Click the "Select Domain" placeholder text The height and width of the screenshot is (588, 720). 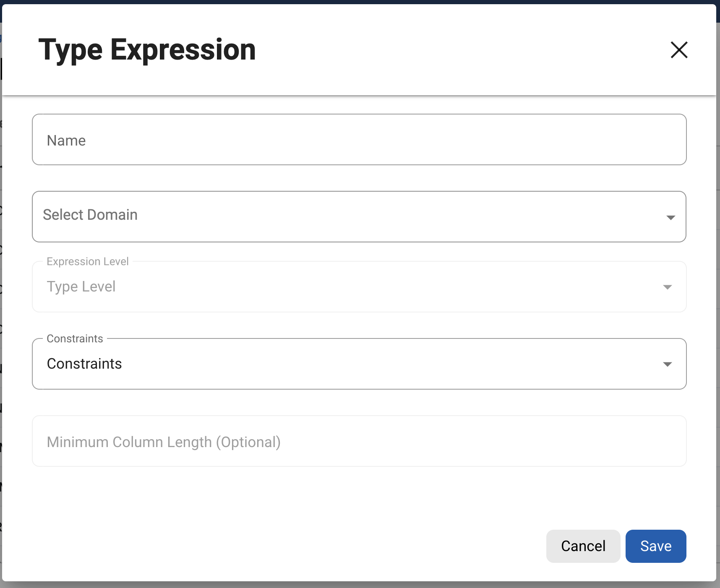pos(90,215)
